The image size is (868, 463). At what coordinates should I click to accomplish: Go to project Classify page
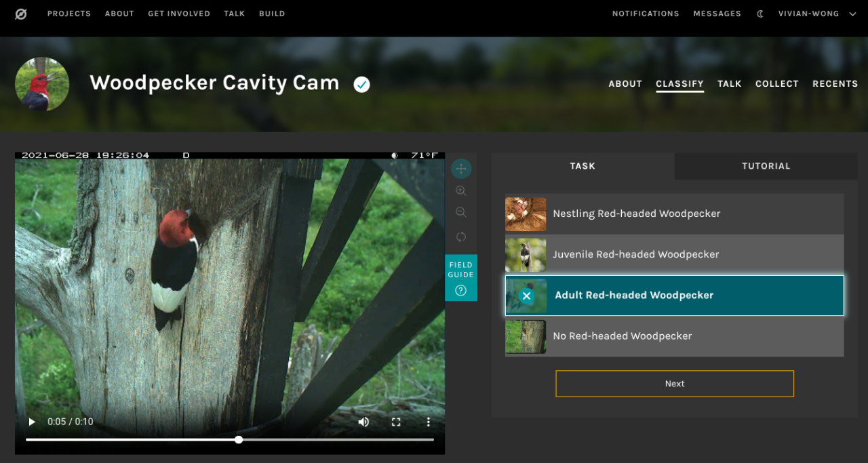coord(679,84)
